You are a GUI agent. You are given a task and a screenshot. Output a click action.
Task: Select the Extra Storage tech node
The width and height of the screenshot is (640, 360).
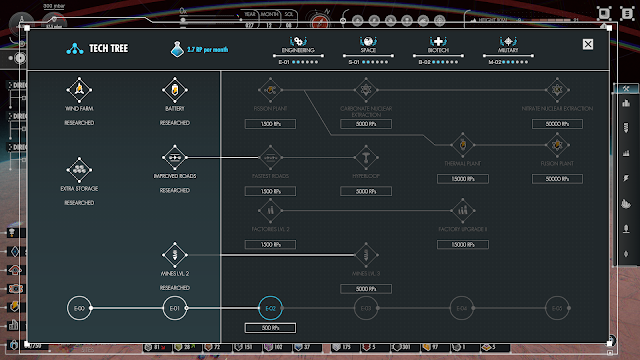[79, 170]
